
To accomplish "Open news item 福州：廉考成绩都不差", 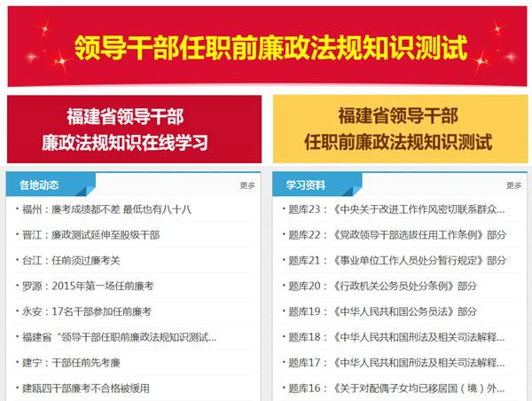I will pyautogui.click(x=106, y=209).
